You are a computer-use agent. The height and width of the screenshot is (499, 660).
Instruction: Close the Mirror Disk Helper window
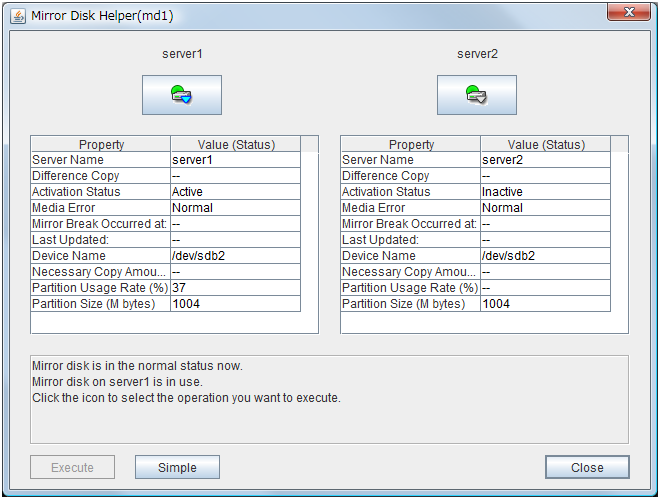click(627, 14)
